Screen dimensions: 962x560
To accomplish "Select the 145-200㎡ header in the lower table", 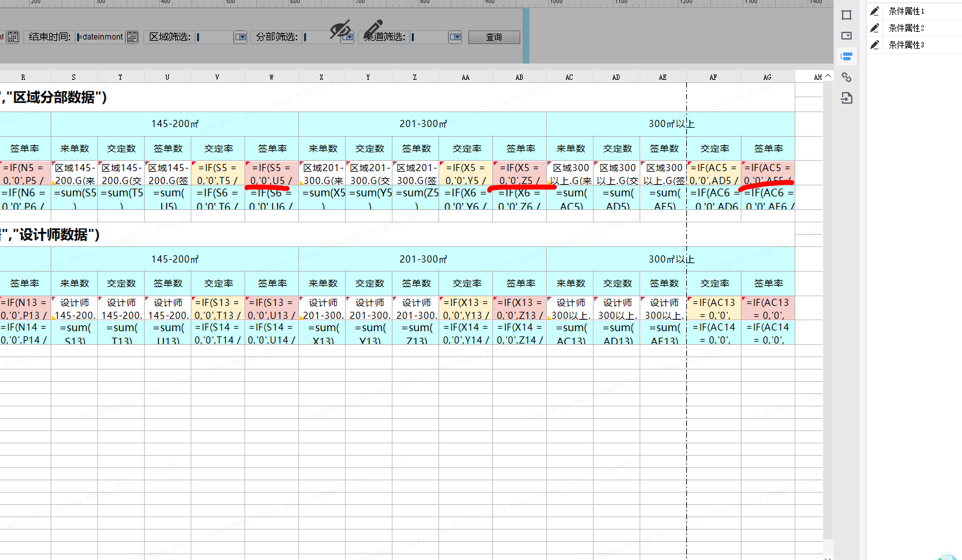I will pos(174,259).
